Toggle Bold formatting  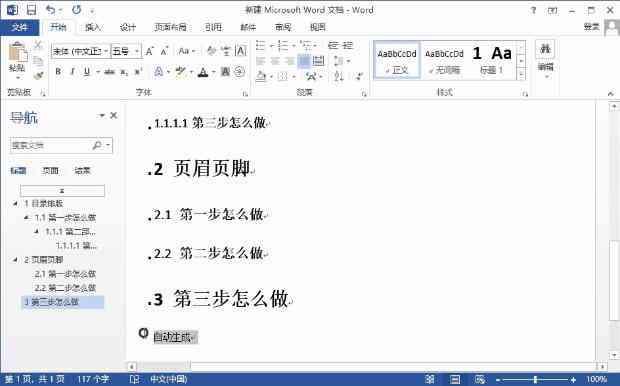click(x=58, y=72)
